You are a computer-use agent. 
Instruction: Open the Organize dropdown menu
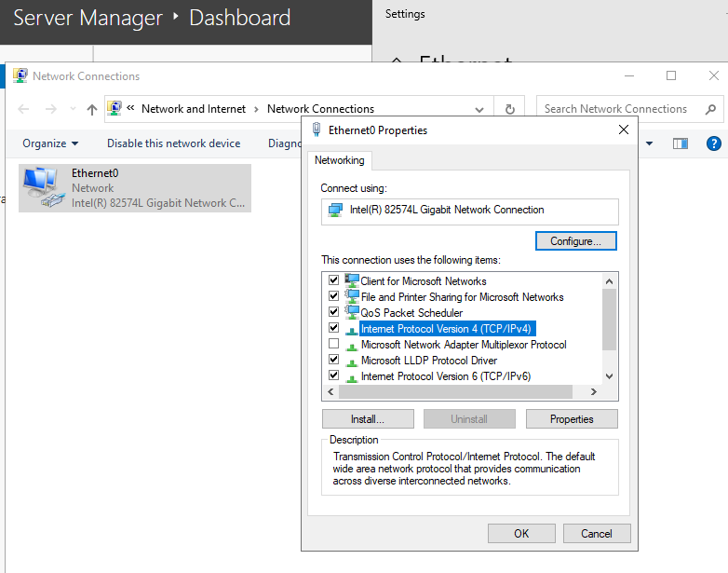click(x=50, y=143)
